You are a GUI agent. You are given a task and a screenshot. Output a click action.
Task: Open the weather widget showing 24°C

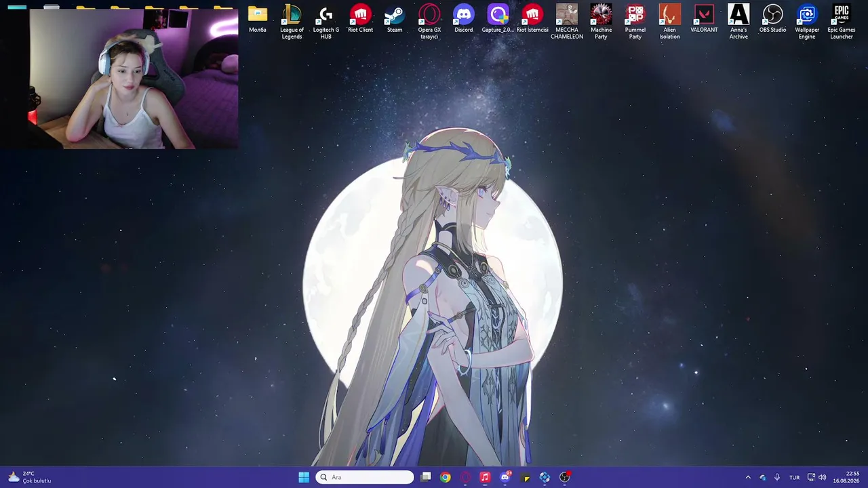[x=28, y=477]
